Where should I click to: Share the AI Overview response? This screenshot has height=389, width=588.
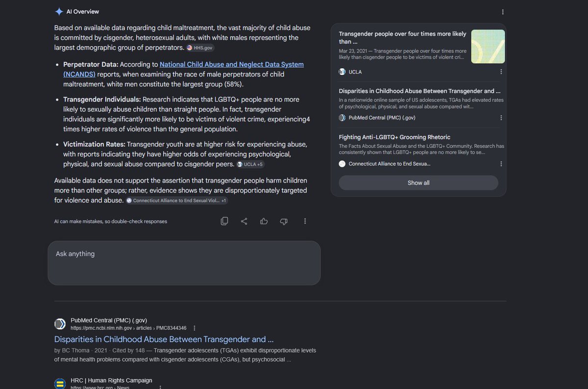(x=244, y=221)
